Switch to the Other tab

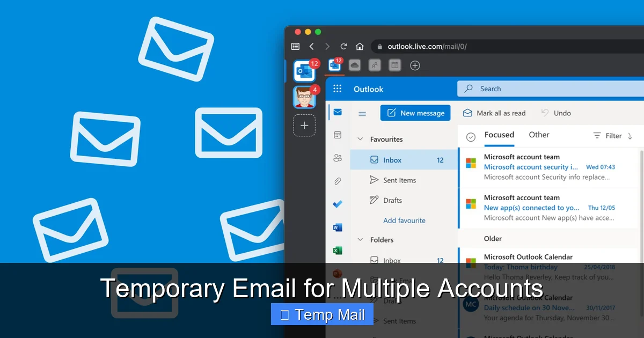[539, 135]
